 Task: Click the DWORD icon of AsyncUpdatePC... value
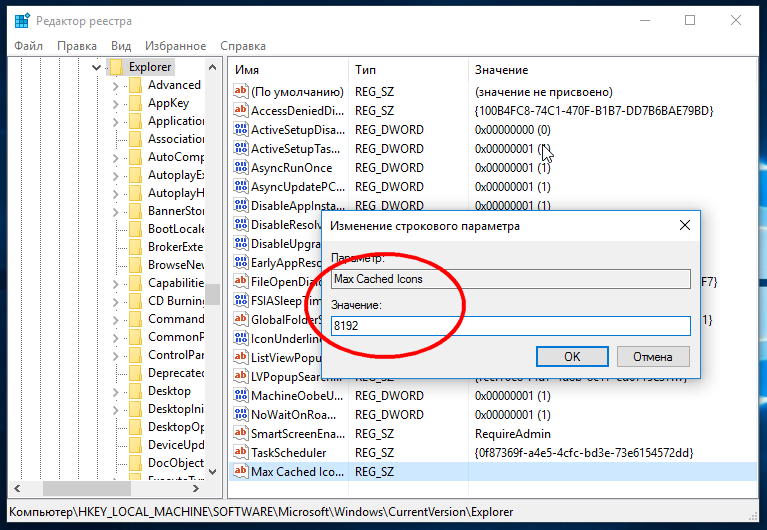click(x=240, y=186)
